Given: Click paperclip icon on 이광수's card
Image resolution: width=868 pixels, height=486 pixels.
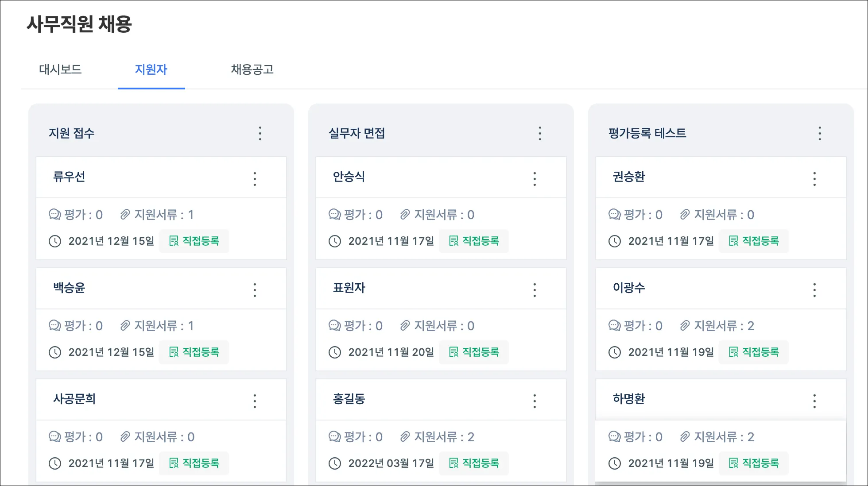Looking at the screenshot, I should pos(685,326).
